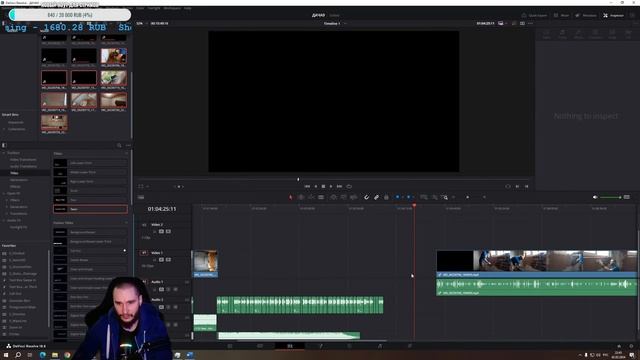Lock the Video 2 track
This screenshot has height=360, width=640.
155,231
